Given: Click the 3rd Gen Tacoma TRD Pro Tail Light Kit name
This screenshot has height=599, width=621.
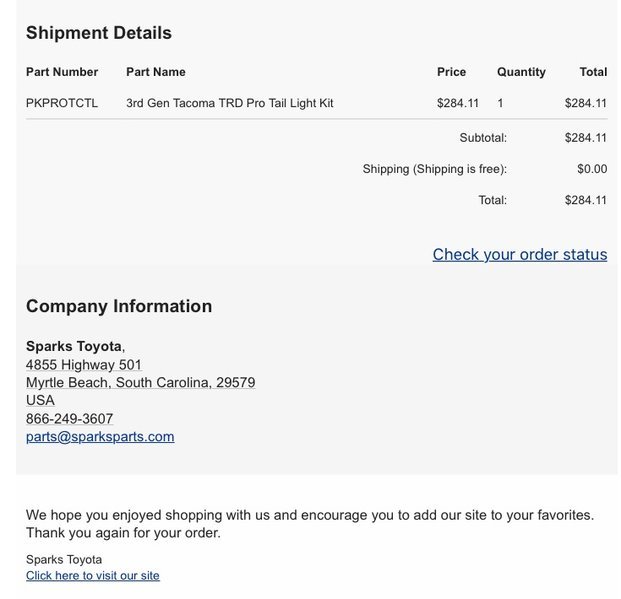Looking at the screenshot, I should (230, 103).
